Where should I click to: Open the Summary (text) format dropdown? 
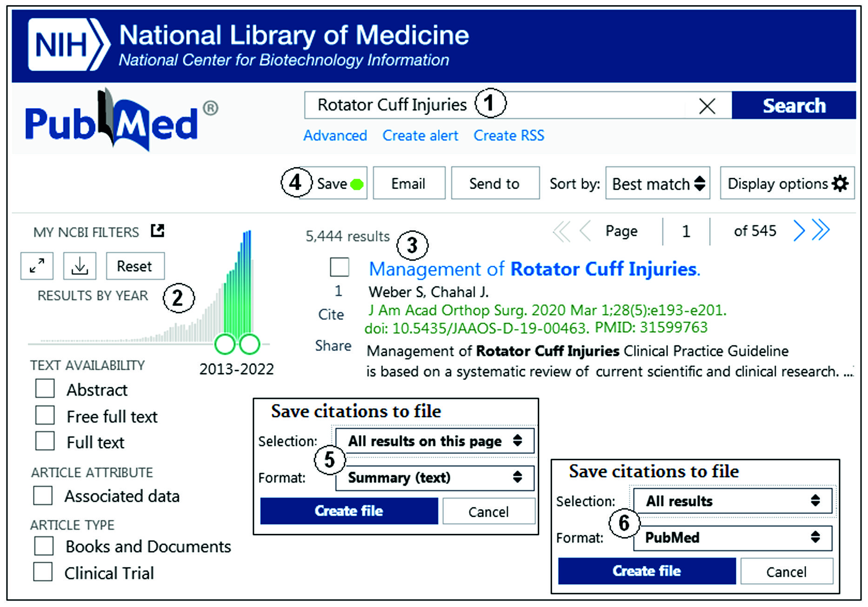(x=434, y=478)
